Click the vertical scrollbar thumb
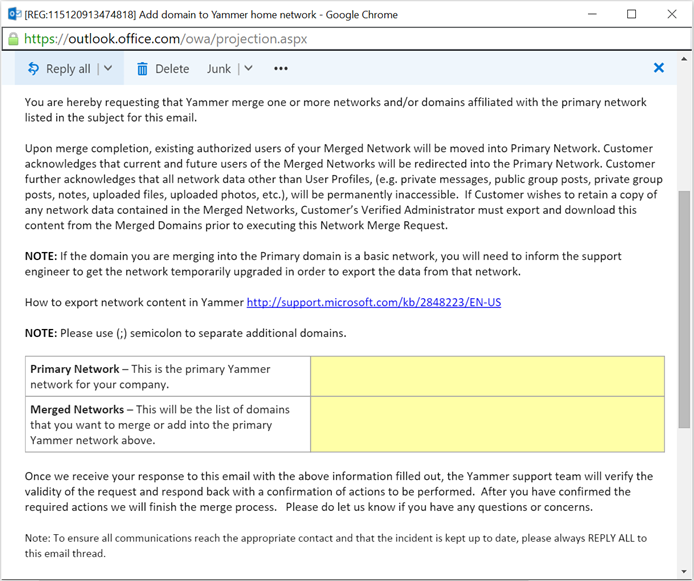This screenshot has height=581, width=694. (684, 309)
